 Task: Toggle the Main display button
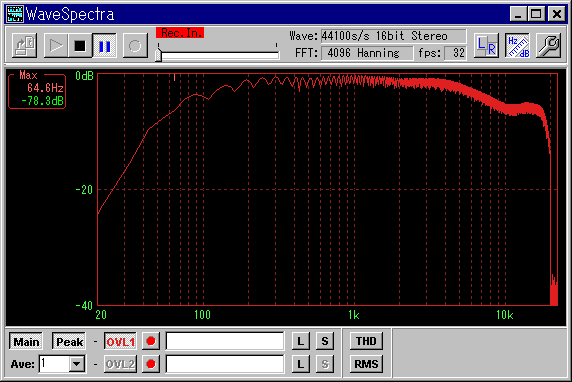[x=26, y=342]
